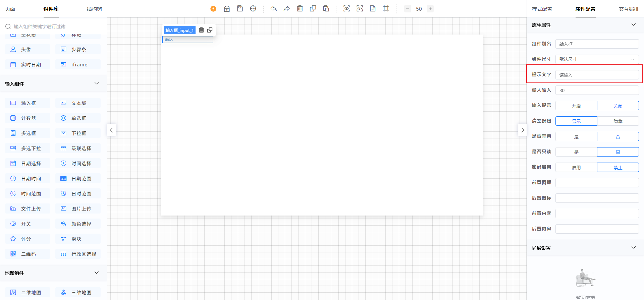Open the code view icon in the toolbar
This screenshot has height=300, width=644.
[x=360, y=9]
